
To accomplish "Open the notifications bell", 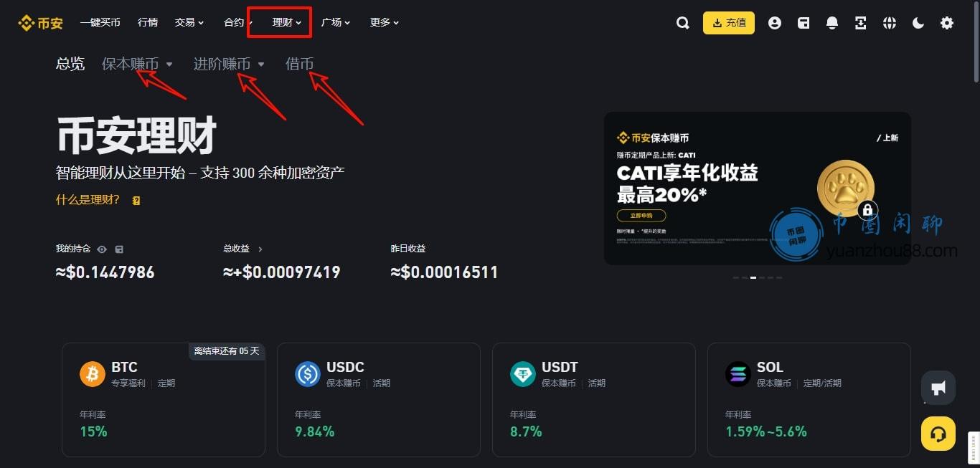I will click(832, 23).
